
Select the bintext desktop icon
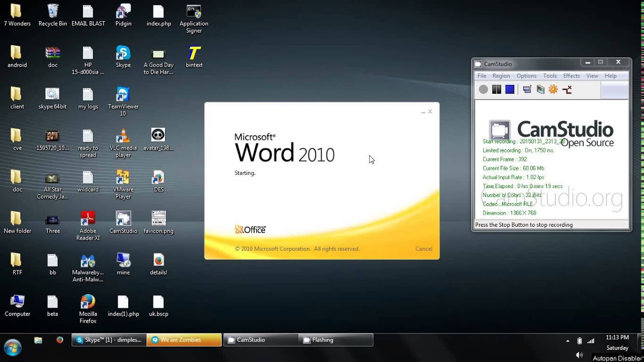194,57
